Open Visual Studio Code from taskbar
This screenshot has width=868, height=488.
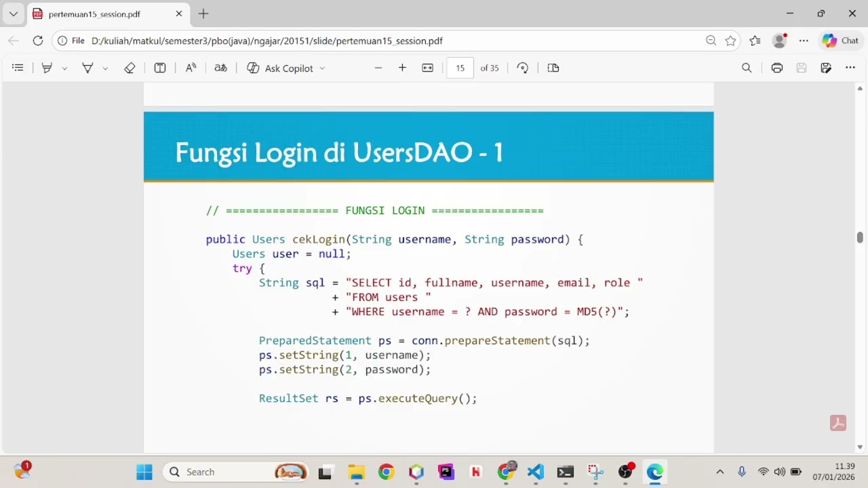tap(536, 472)
